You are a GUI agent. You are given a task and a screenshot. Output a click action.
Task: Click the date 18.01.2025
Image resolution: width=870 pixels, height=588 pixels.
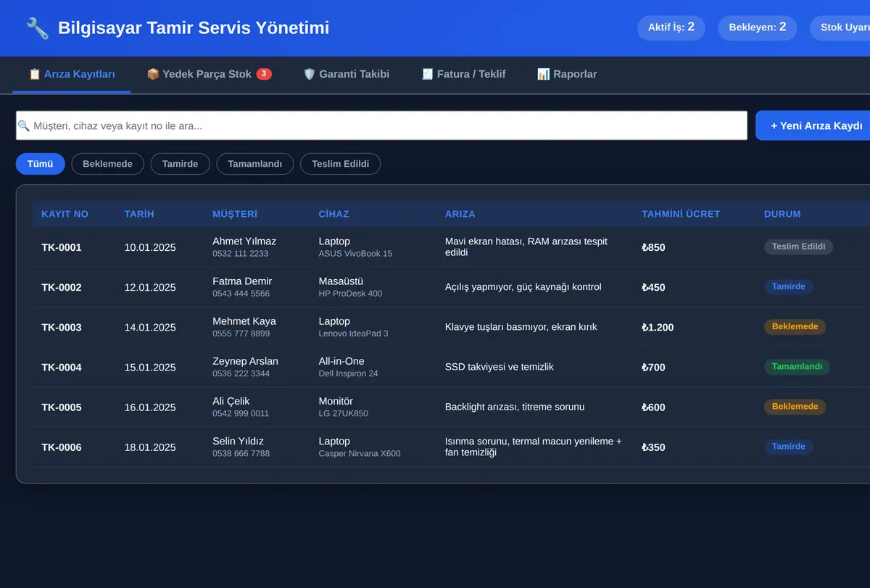[x=150, y=447]
